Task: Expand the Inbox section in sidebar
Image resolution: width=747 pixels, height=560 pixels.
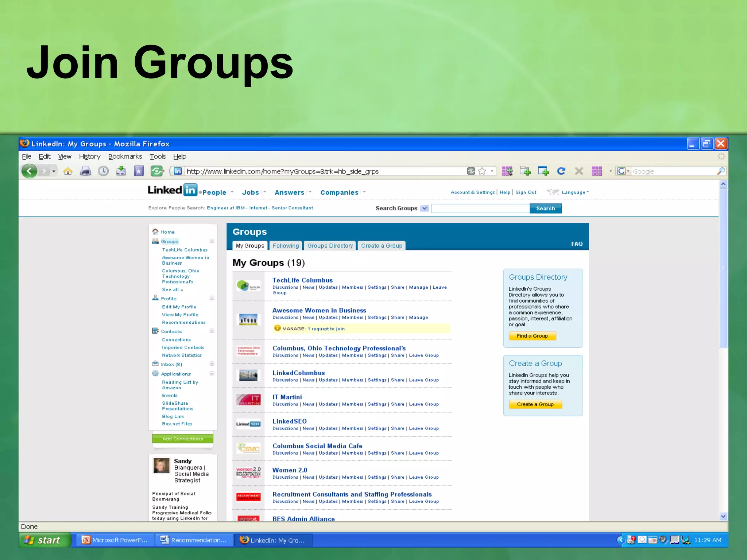Action: 212,364
